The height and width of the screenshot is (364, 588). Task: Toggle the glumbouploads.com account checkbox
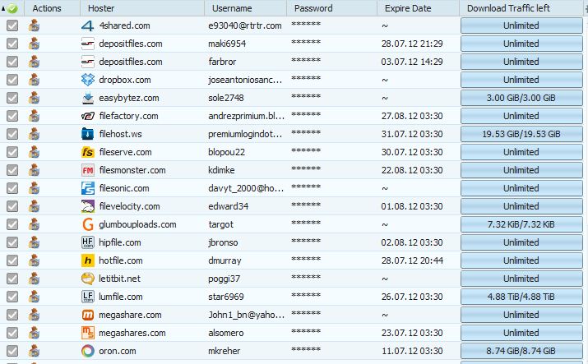pyautogui.click(x=12, y=224)
